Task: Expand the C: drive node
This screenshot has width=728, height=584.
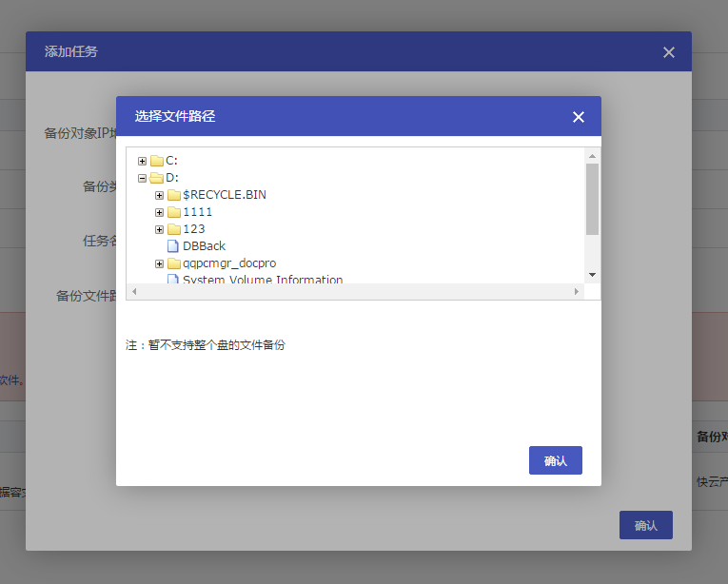Action: [143, 161]
